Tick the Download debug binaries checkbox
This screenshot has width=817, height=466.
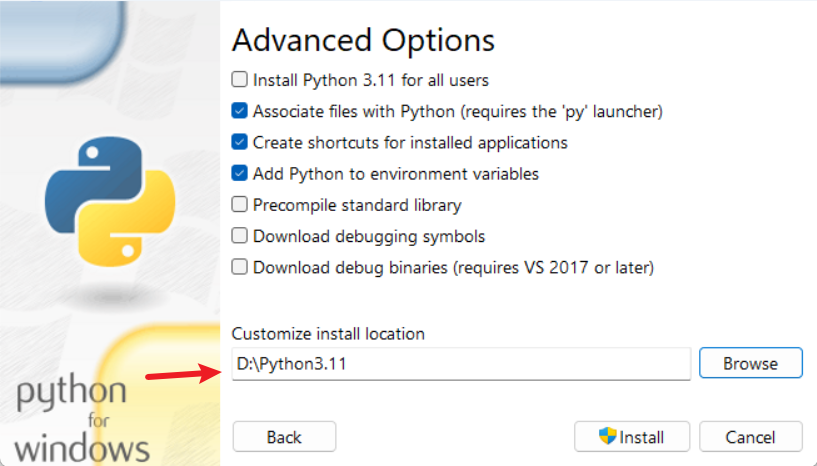(239, 268)
